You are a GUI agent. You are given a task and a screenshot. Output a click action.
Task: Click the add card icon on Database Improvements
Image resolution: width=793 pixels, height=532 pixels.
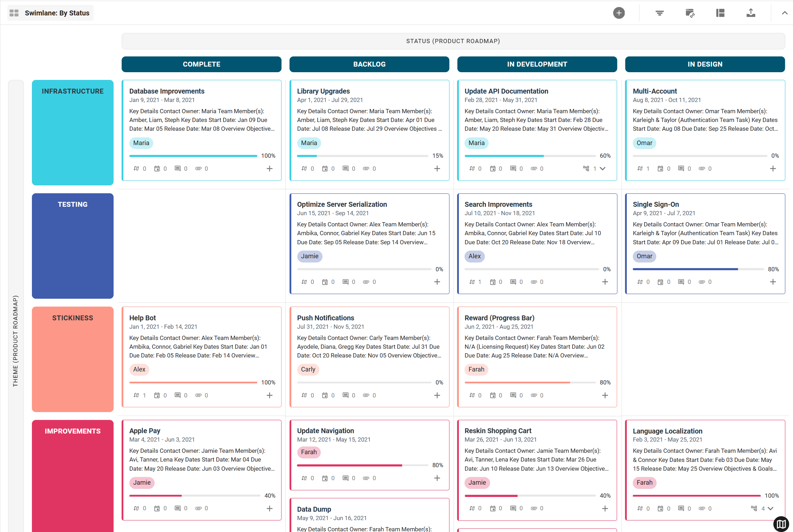click(270, 168)
